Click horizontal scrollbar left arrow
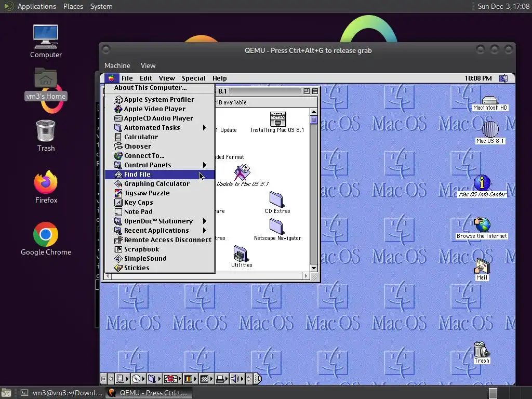 [108, 276]
